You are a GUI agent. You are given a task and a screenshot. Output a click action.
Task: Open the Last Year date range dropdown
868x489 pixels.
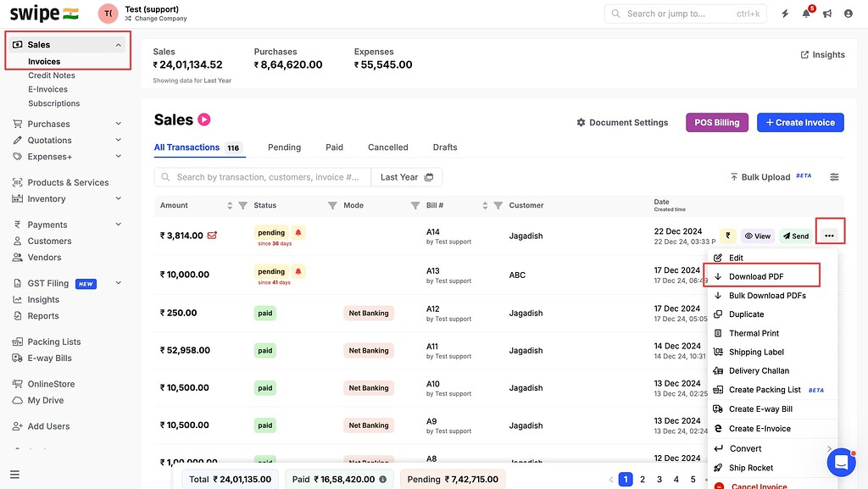pos(407,177)
